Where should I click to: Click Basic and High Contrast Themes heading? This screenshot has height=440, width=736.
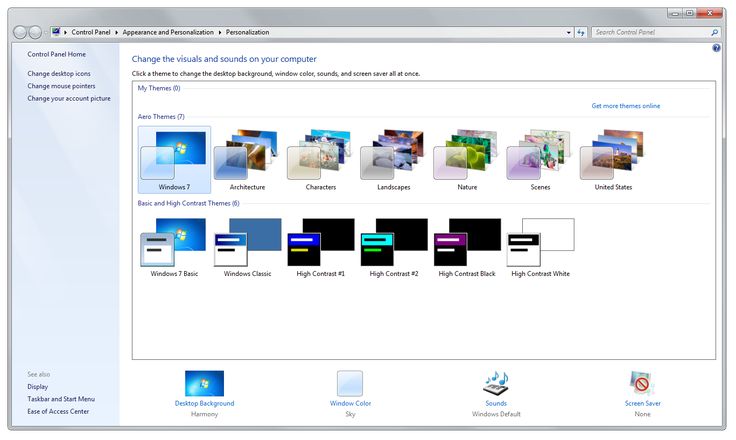pos(188,203)
